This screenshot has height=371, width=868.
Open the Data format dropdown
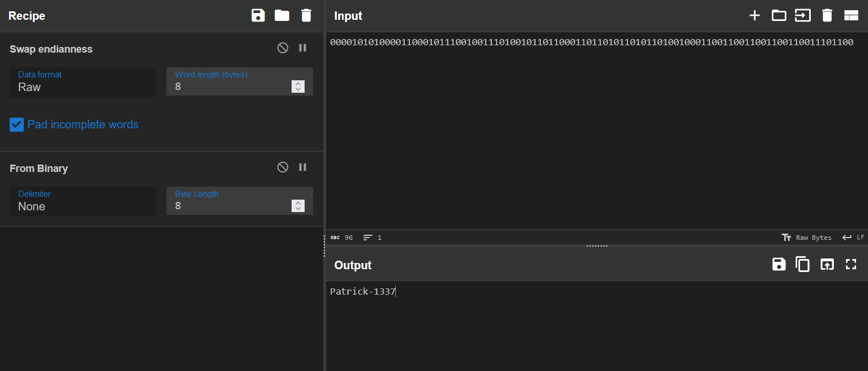click(83, 83)
